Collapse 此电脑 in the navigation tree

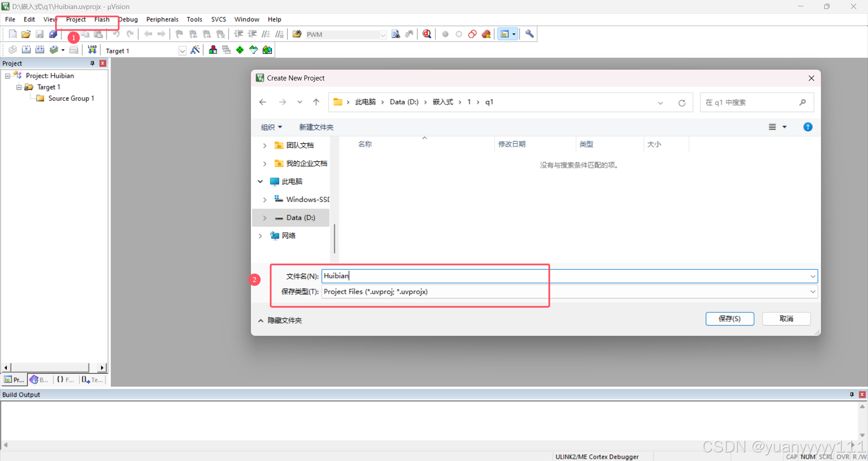point(260,181)
